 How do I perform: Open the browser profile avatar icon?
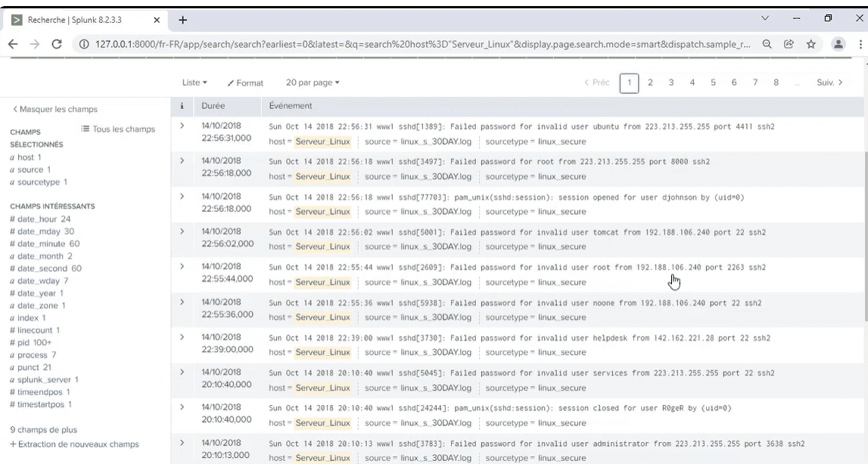838,45
